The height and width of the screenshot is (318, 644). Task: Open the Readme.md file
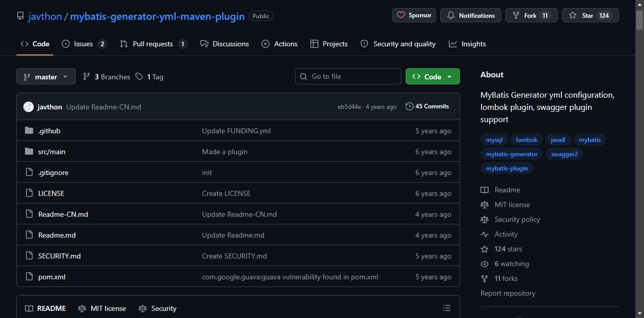click(x=57, y=235)
